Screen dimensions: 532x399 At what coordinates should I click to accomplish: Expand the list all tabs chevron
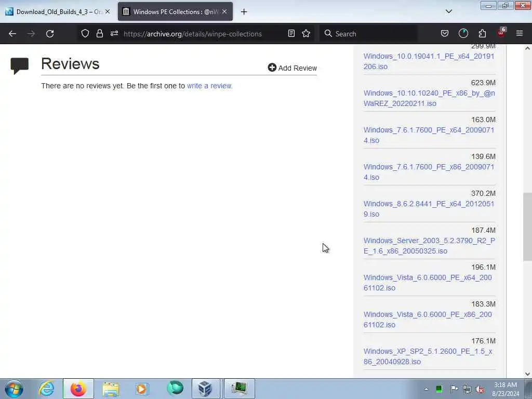[448, 11]
